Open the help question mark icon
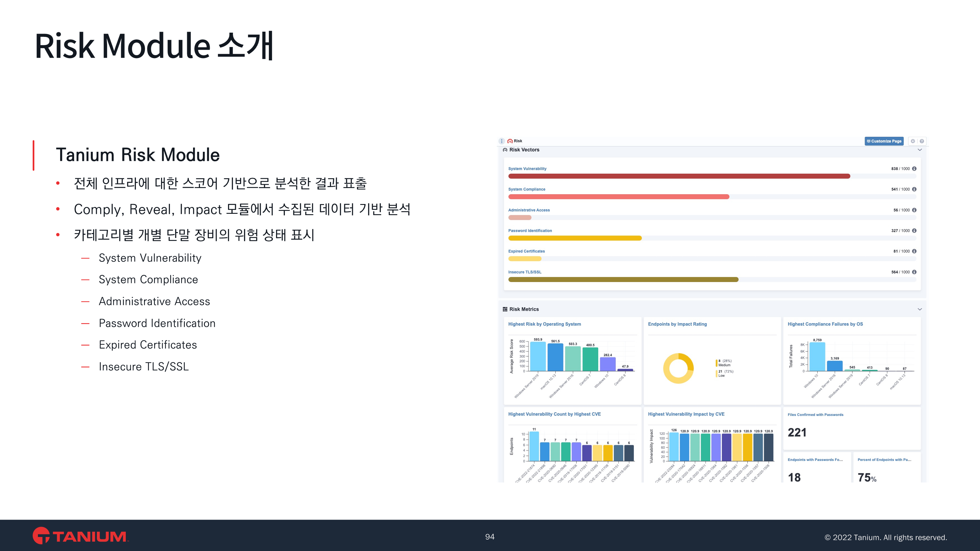Image resolution: width=980 pixels, height=551 pixels. click(x=922, y=141)
